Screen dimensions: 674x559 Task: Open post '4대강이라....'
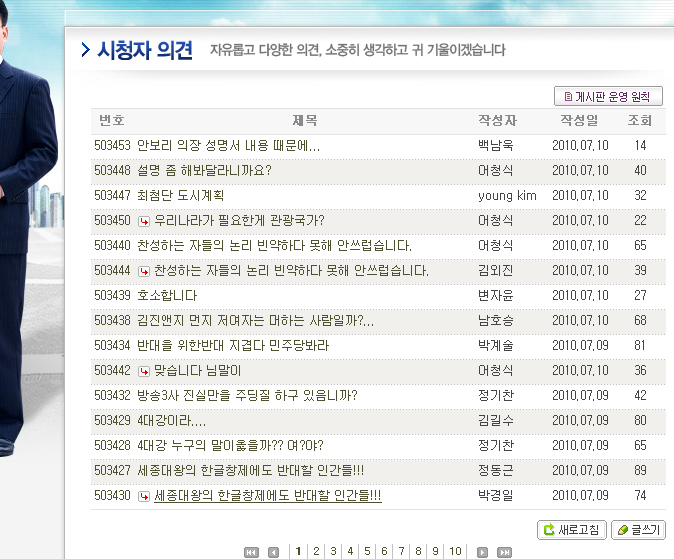tap(172, 420)
